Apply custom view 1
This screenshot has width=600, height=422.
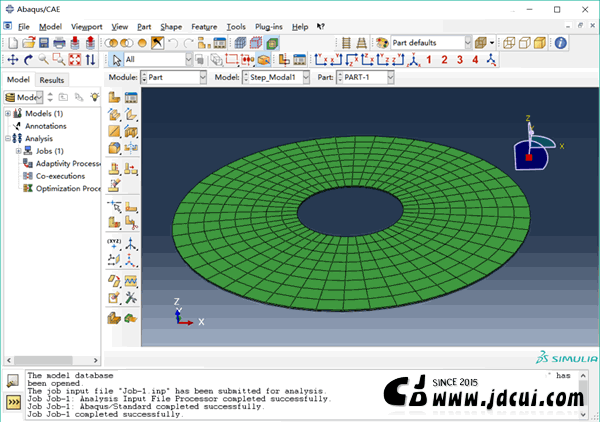(429, 60)
